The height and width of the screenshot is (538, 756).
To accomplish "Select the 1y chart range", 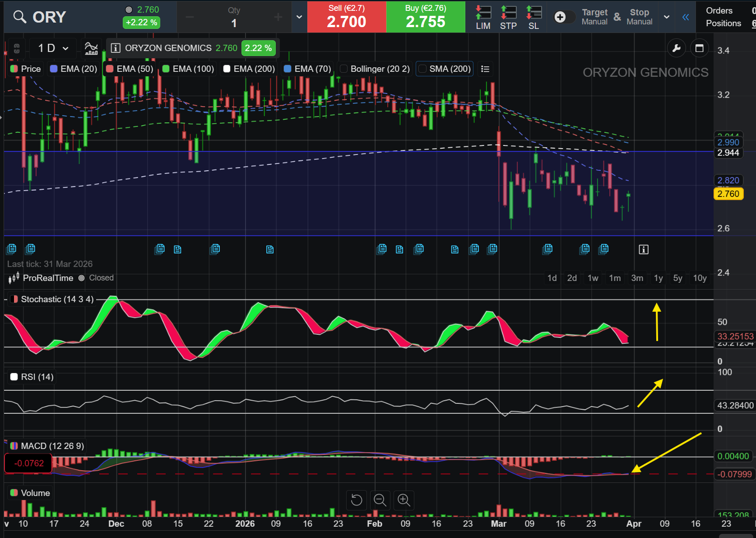I will (x=658, y=278).
